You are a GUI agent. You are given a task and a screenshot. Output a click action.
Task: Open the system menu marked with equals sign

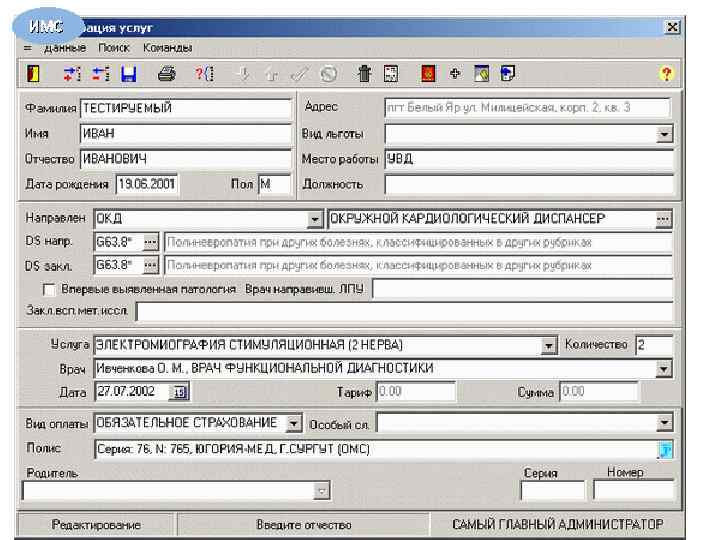coord(28,48)
